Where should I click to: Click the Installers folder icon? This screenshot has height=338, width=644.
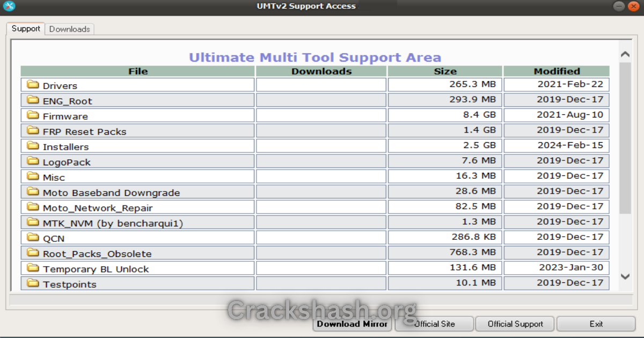click(x=33, y=146)
